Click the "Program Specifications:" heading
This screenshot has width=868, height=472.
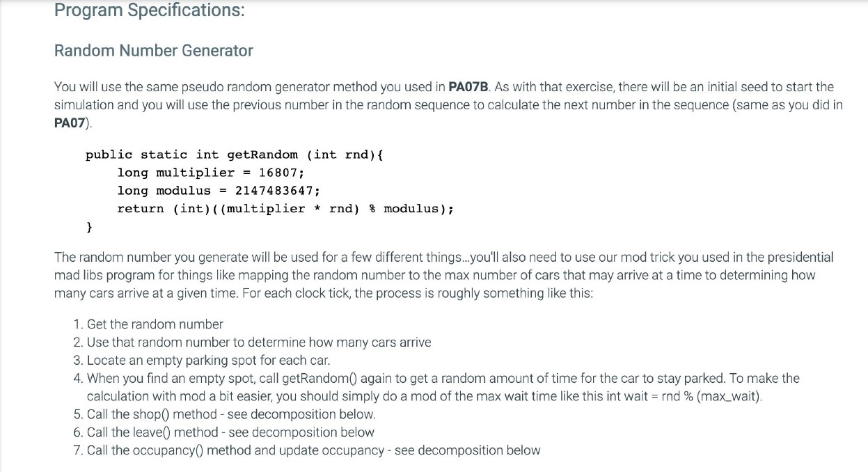pyautogui.click(x=149, y=11)
